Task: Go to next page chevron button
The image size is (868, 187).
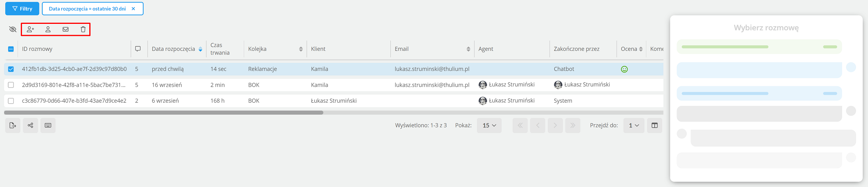Action: 555,125
